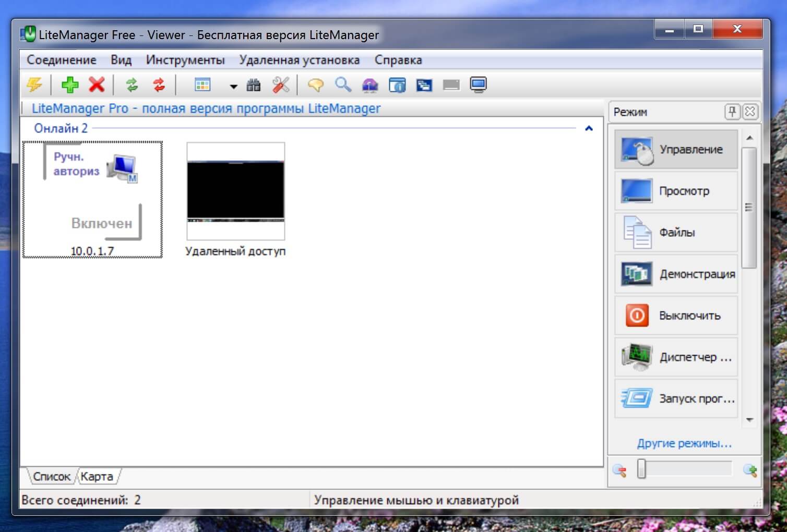Screen dimensions: 787x532
Task: Add a new connection with green plus
Action: tap(70, 84)
